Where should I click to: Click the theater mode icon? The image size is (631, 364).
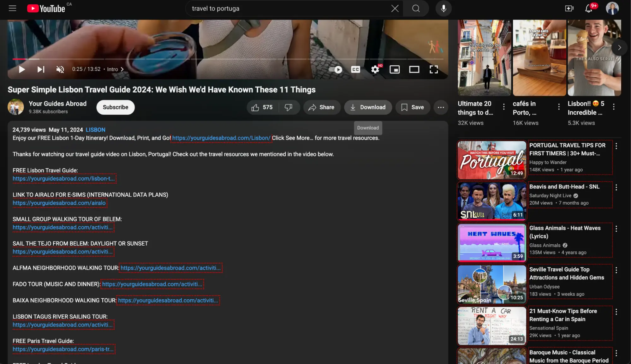click(x=414, y=69)
